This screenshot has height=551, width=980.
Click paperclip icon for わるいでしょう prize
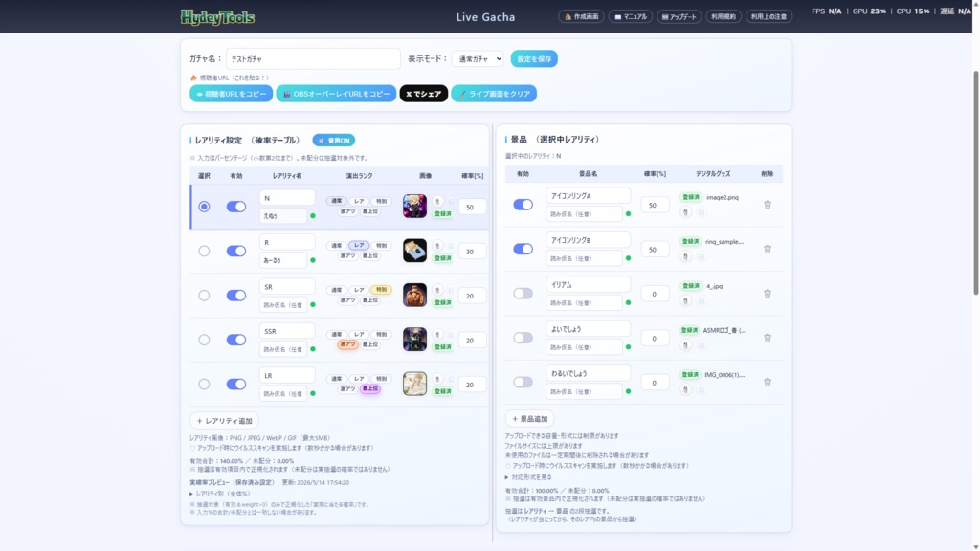point(685,390)
